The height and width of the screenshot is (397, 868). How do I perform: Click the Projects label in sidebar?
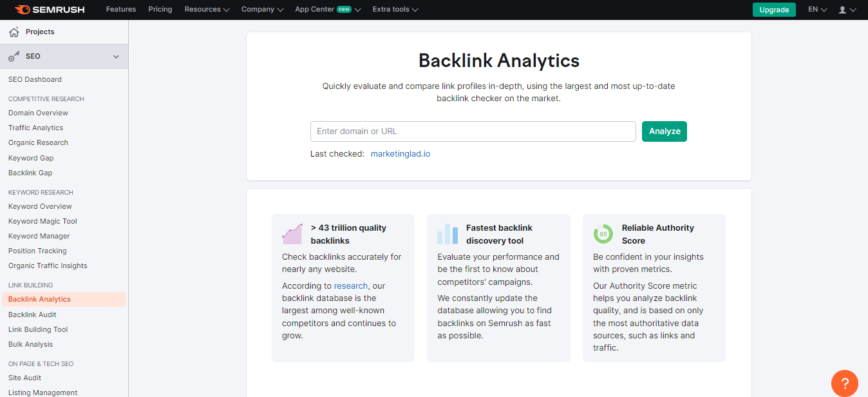click(x=40, y=32)
